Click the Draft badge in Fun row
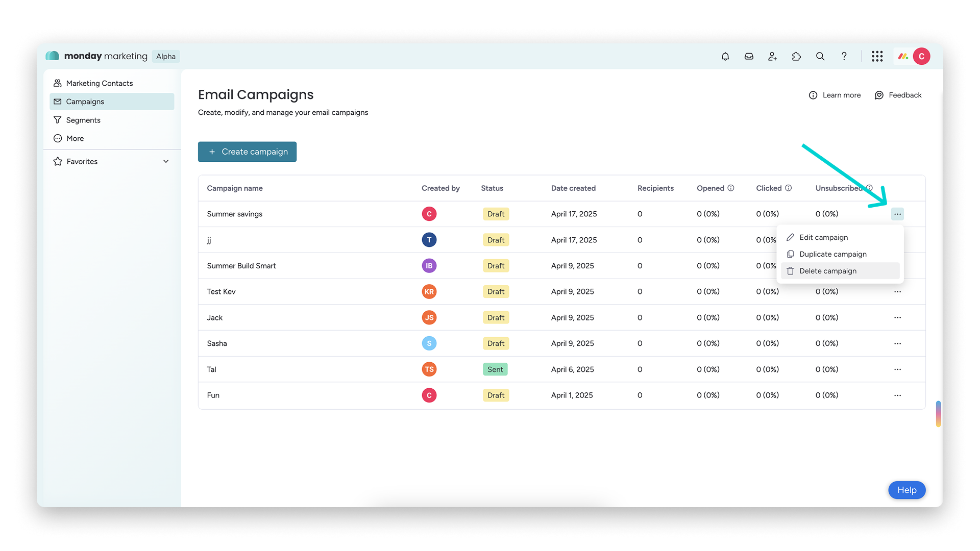Screen dimensions: 980x551 click(496, 395)
